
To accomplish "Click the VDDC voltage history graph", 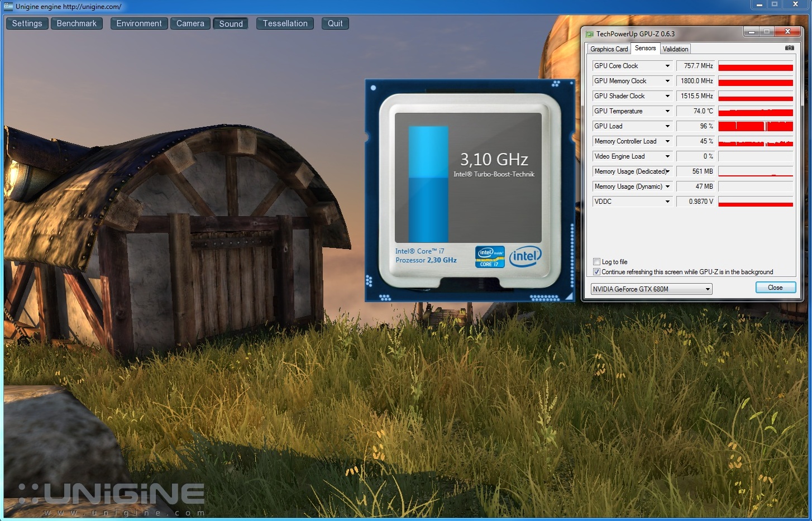I will click(x=756, y=202).
